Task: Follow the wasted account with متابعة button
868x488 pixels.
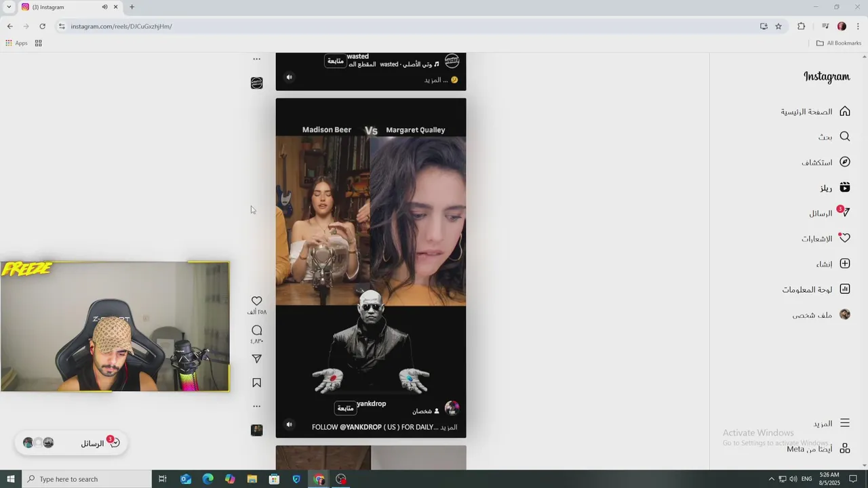Action: coord(335,61)
